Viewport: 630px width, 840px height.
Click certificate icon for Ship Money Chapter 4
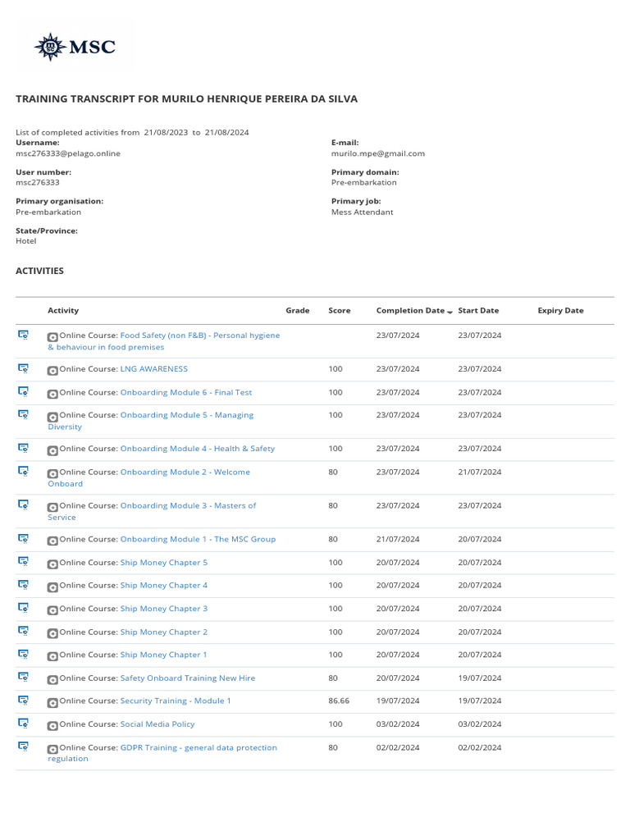(23, 584)
